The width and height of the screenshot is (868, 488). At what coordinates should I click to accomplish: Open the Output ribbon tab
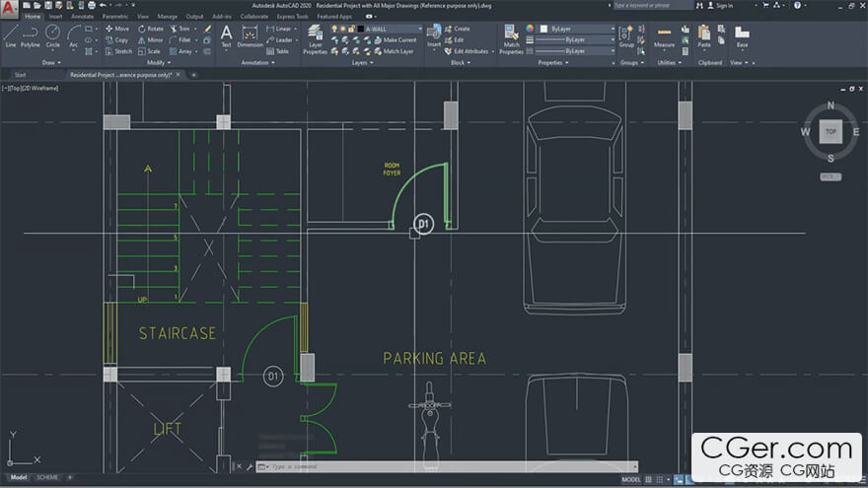point(194,17)
